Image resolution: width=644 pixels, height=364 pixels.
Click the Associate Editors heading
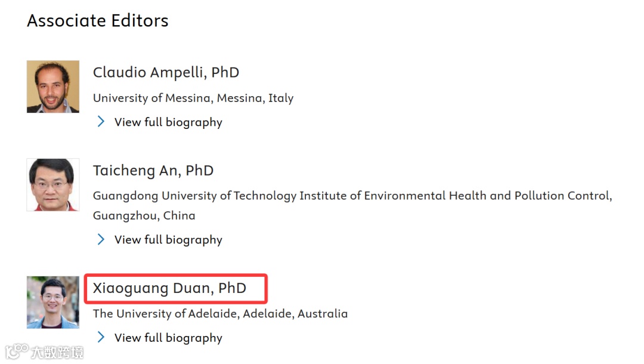coord(98,21)
